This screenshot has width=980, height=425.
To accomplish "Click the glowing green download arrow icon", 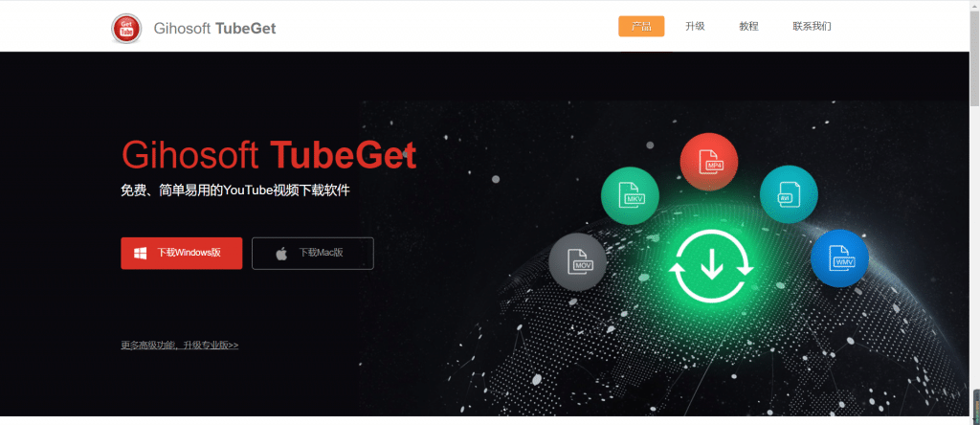I will pos(711,266).
